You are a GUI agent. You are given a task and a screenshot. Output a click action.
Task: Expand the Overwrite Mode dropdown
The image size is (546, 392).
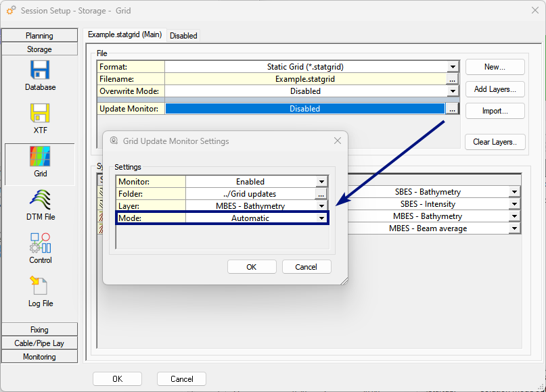(453, 91)
